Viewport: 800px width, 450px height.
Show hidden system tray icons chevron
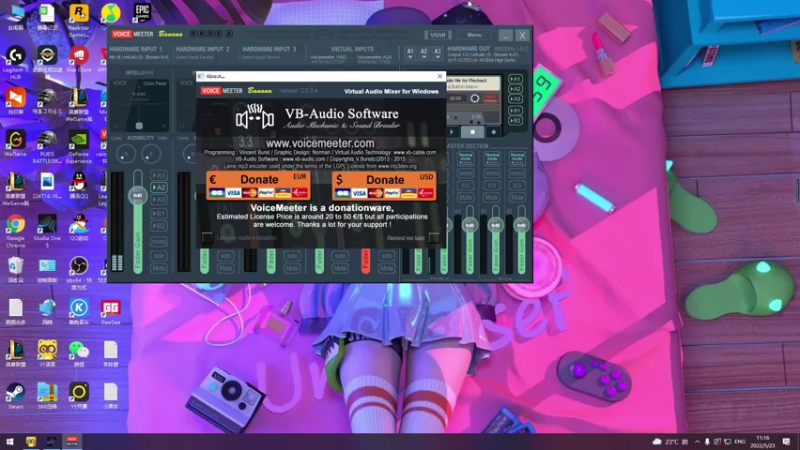[697, 441]
